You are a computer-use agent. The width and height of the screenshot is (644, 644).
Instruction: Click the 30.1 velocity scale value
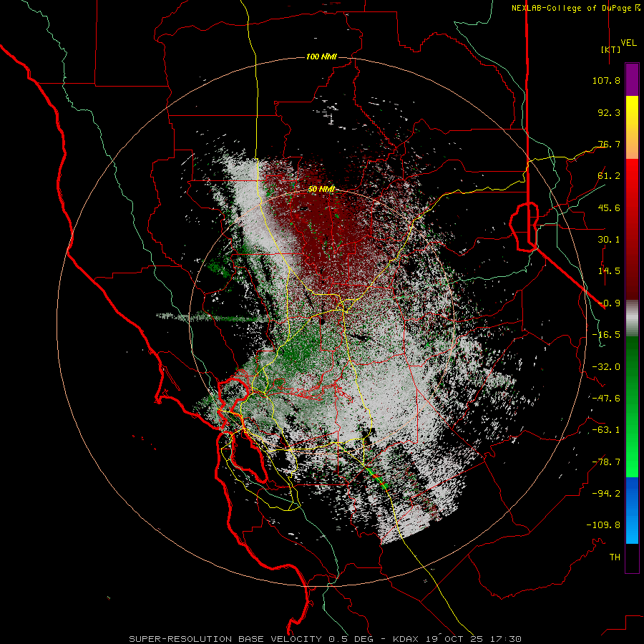(x=609, y=240)
